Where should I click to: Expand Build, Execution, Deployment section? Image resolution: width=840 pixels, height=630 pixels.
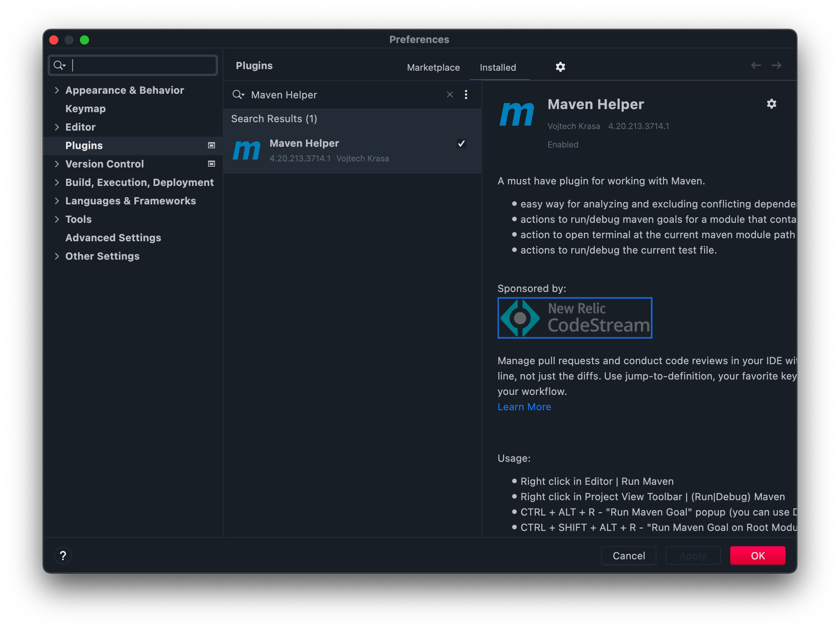pyautogui.click(x=57, y=182)
